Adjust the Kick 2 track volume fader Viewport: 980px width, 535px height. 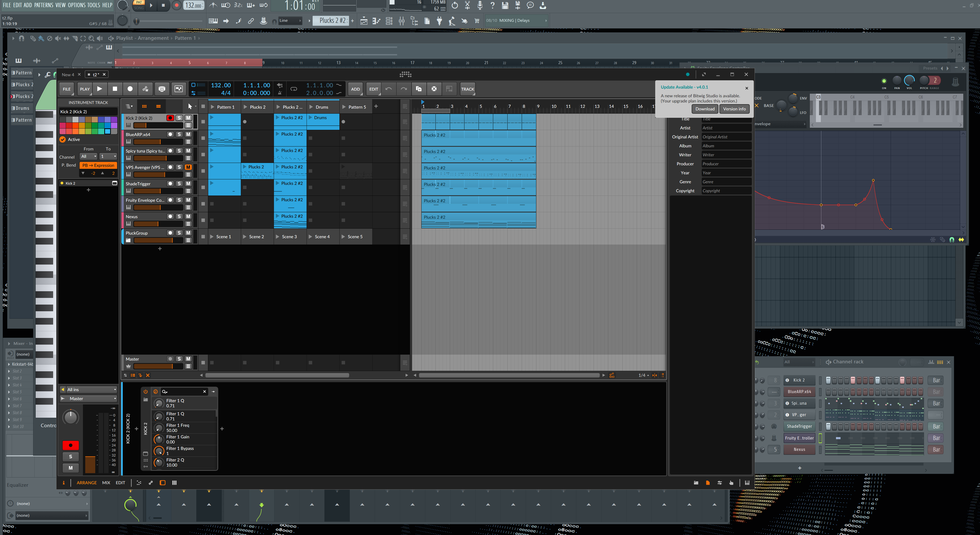tap(158, 125)
